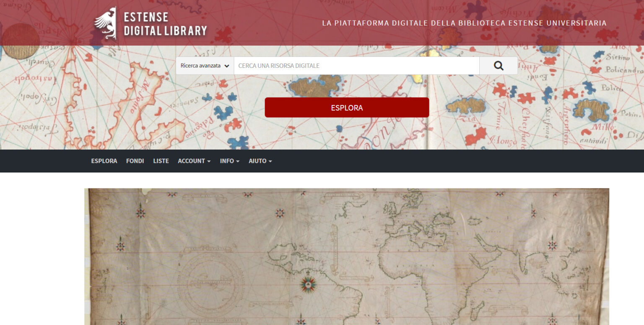This screenshot has height=325, width=644.
Task: Click the 'La piattaforma digitale della Biblioteca Estense Universitaria' tagline
Action: pyautogui.click(x=464, y=23)
